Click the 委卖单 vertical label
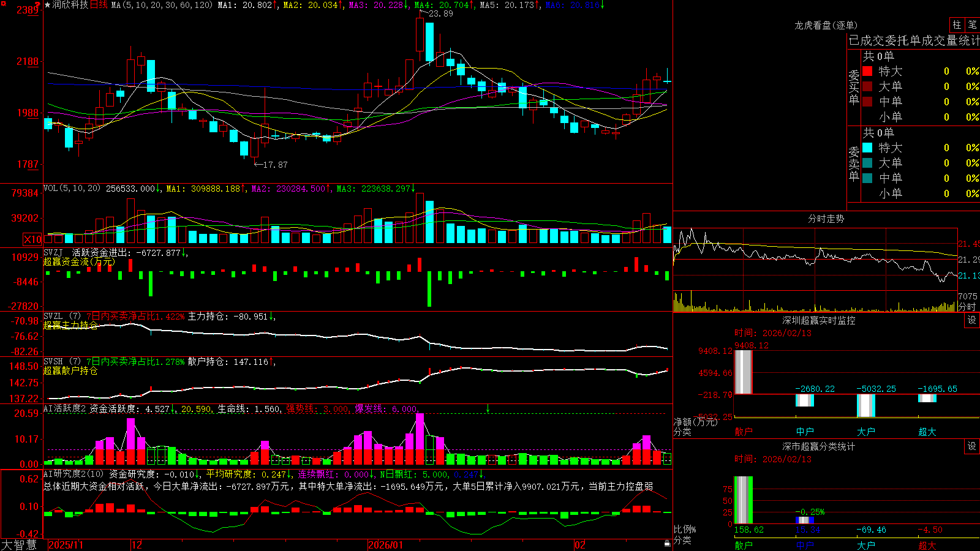This screenshot has height=551, width=980. click(x=854, y=164)
